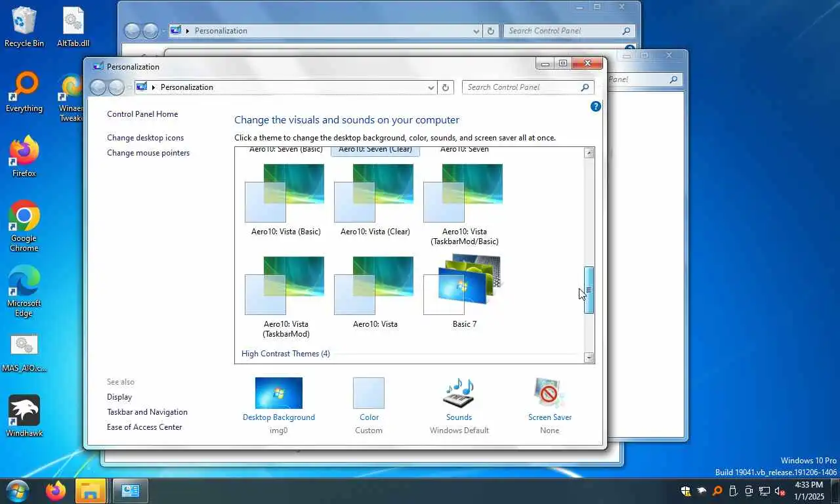Click the blue Help icon in Personalization
The width and height of the screenshot is (840, 504).
[x=596, y=106]
